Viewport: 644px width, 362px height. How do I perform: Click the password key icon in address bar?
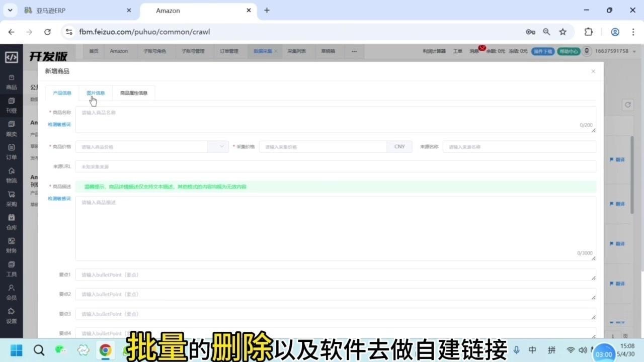click(x=530, y=32)
